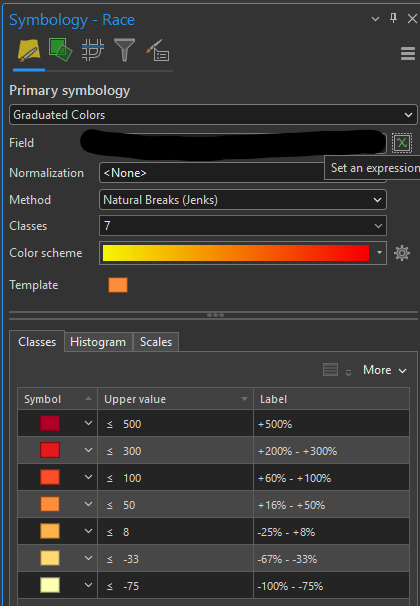The width and height of the screenshot is (420, 606).
Task: Select the Vary symbology by attribute icon
Action: pyautogui.click(x=60, y=50)
